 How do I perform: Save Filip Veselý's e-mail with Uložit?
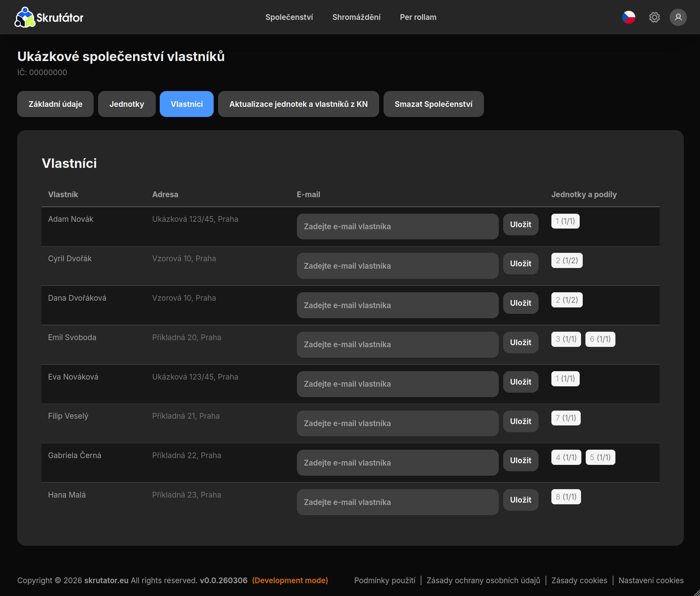coord(521,421)
